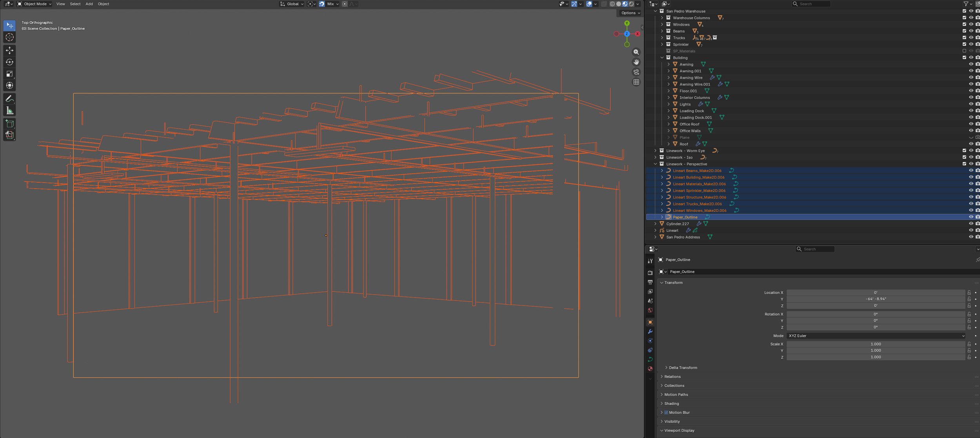Viewport: 980px width, 438px height.
Task: Hide the Sprinkler collection in the outliner
Action: (971, 44)
